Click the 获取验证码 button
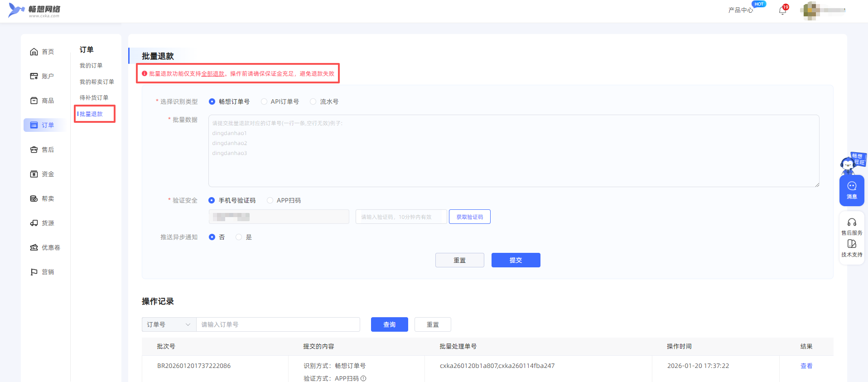Viewport: 868px width, 382px height. coord(469,217)
